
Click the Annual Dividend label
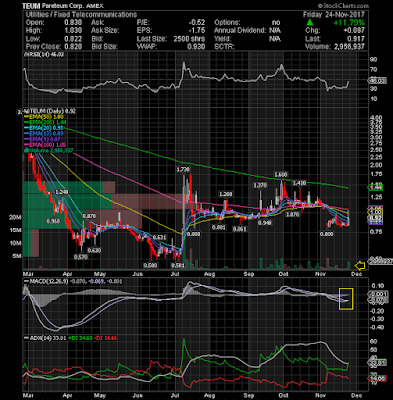pyautogui.click(x=240, y=30)
